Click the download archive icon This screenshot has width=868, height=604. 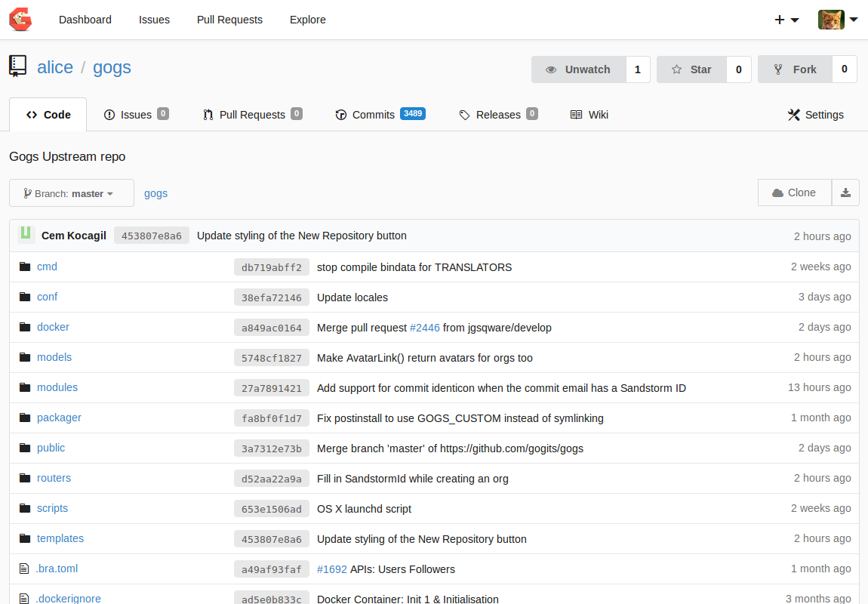coord(845,193)
